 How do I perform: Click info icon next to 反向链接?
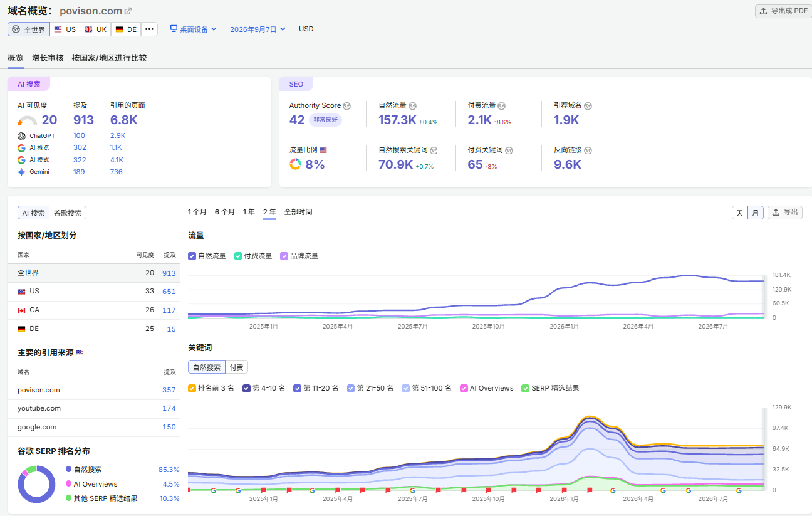pyautogui.click(x=588, y=150)
